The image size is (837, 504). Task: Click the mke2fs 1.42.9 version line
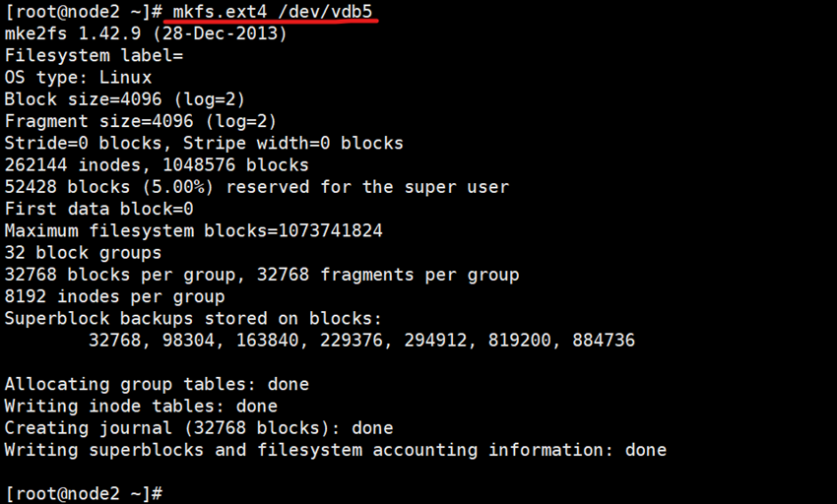(x=146, y=33)
